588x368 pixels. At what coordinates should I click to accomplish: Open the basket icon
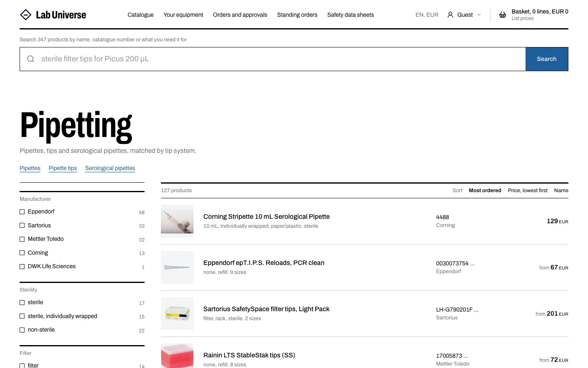(x=503, y=15)
